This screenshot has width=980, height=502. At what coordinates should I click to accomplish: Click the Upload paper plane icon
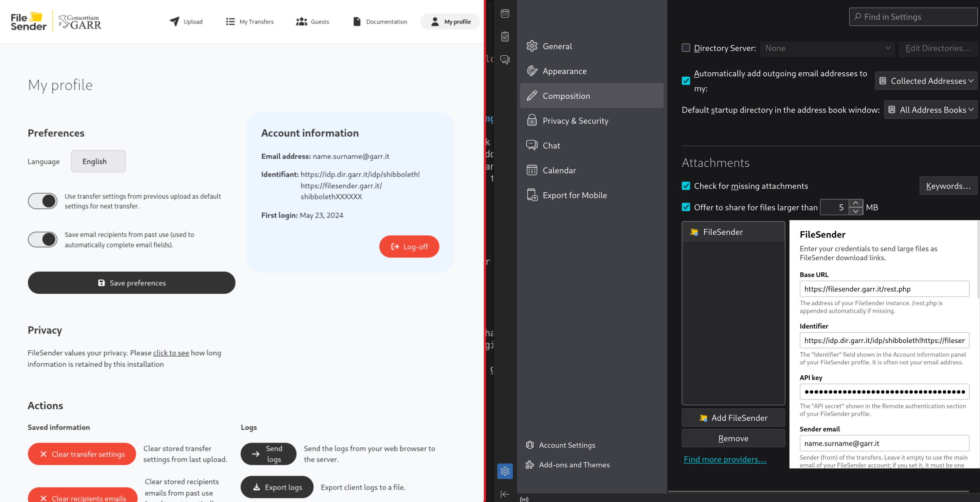coord(174,21)
